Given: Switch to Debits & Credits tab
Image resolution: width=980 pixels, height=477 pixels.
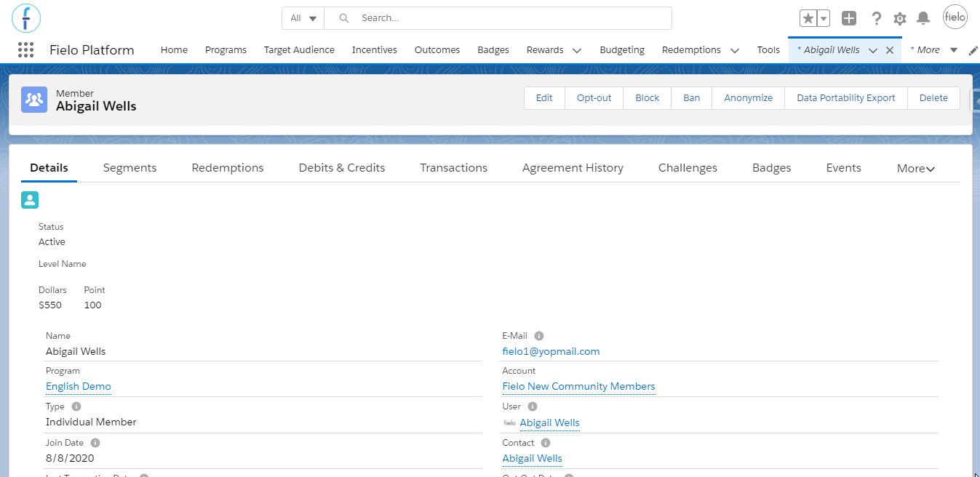Looking at the screenshot, I should point(342,168).
